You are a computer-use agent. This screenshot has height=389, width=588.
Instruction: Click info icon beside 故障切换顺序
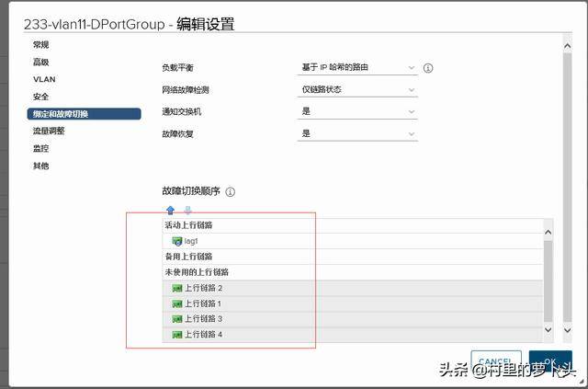point(231,192)
